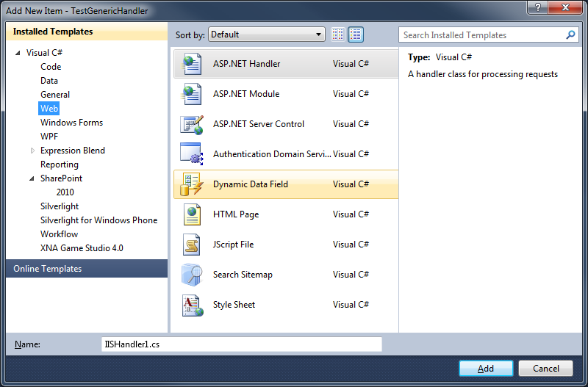
Task: Click the Add button
Action: click(486, 368)
